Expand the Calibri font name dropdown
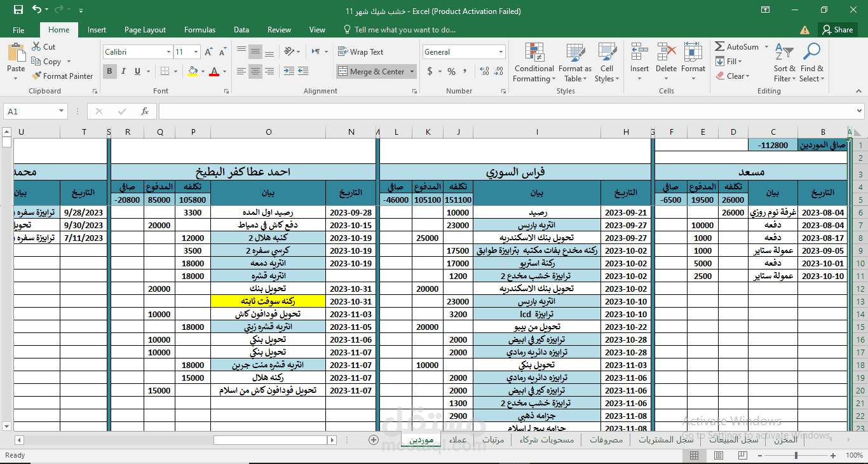This screenshot has height=464, width=868. [x=168, y=52]
